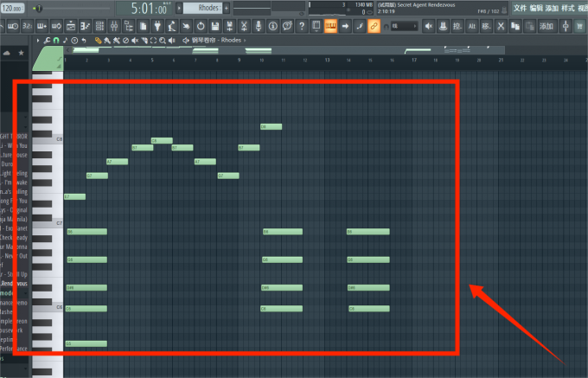Image resolution: width=588 pixels, height=378 pixels.
Task: Select the mute tool in piano roll
Action: (x=135, y=40)
